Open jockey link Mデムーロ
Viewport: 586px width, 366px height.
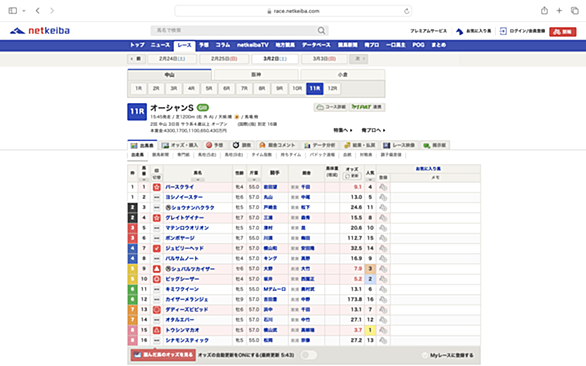[275, 289]
